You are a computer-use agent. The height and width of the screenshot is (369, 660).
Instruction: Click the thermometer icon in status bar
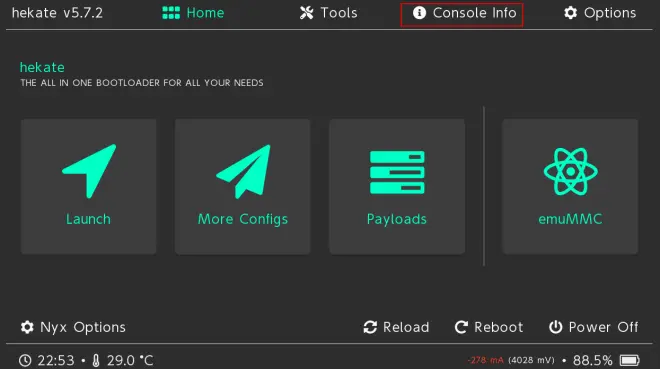pos(96,360)
